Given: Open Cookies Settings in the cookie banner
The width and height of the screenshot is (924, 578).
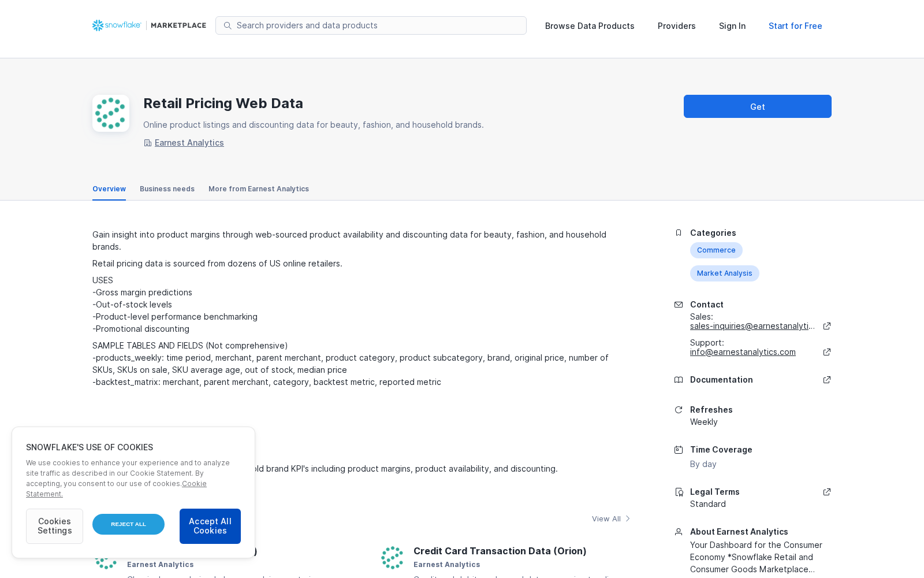Looking at the screenshot, I should click(54, 526).
